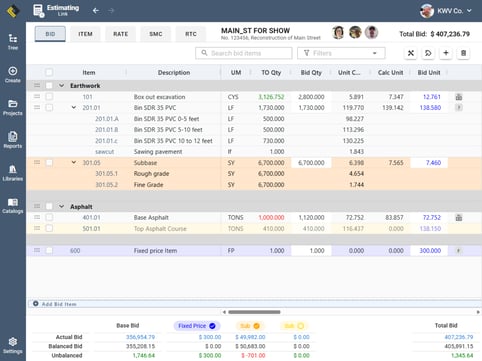Click the icon at end of row 401.01

(459, 218)
